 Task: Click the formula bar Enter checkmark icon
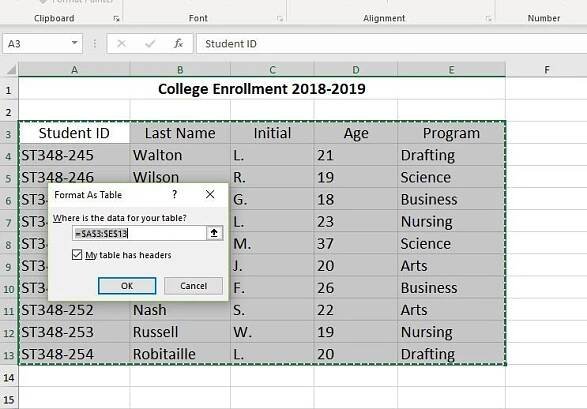click(150, 44)
